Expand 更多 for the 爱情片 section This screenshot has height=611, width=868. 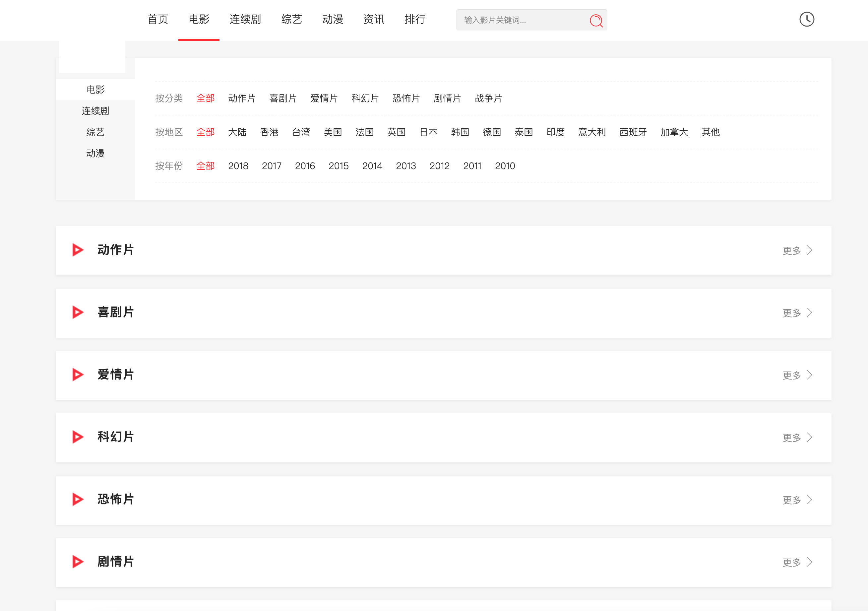coord(797,375)
